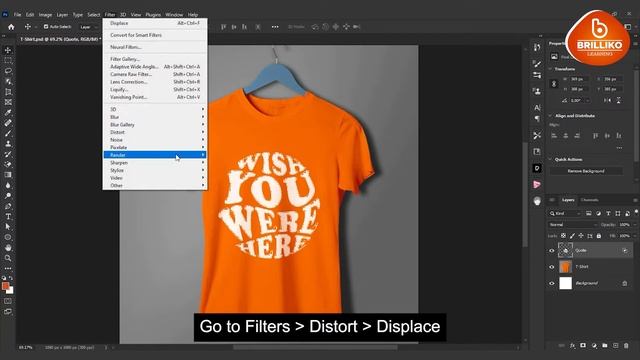Expand the Noise submenu

[x=155, y=140]
